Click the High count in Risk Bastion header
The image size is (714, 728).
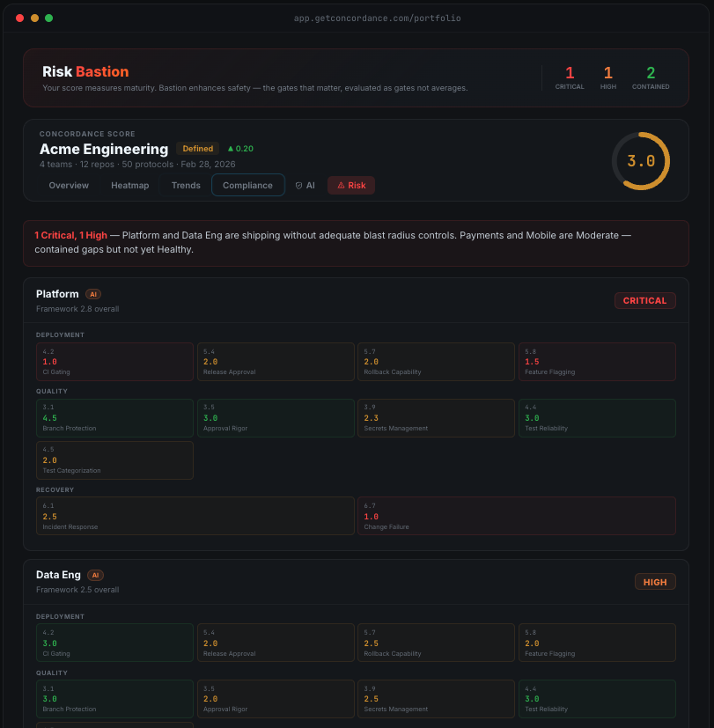pos(608,77)
